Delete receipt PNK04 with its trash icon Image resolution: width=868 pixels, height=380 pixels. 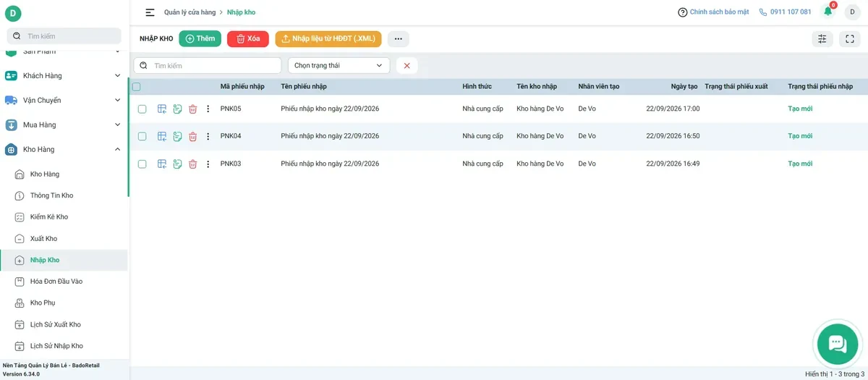192,136
